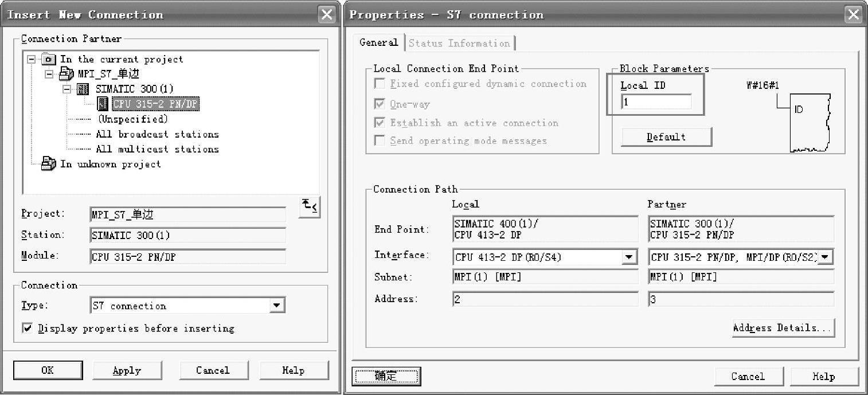
Task: Collapse the SIMATIC 300(1) tree node
Action: tap(67, 89)
